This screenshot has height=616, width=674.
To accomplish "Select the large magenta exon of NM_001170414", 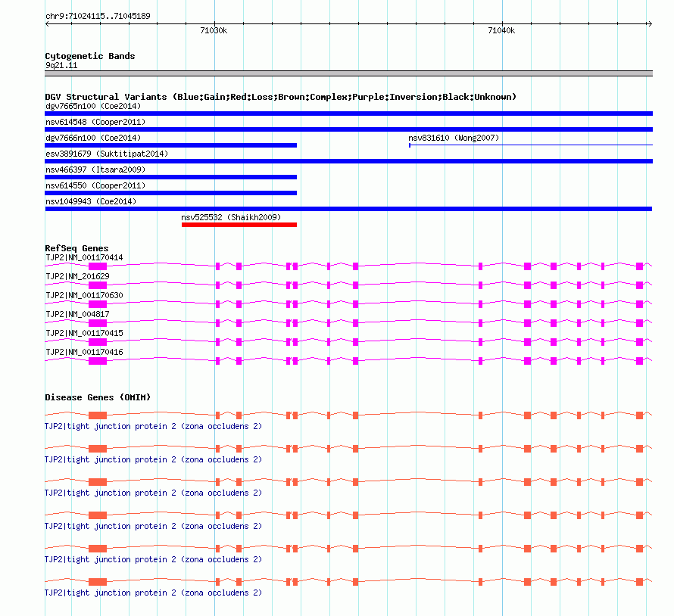I will click(98, 266).
